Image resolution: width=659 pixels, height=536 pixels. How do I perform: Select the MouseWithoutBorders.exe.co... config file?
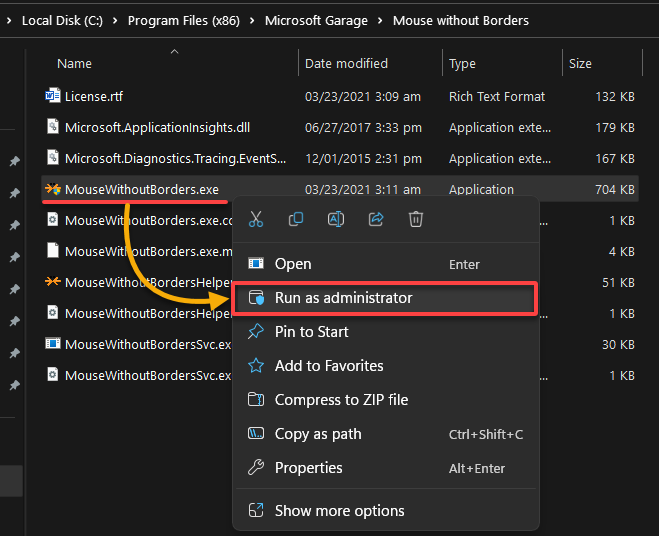149,221
